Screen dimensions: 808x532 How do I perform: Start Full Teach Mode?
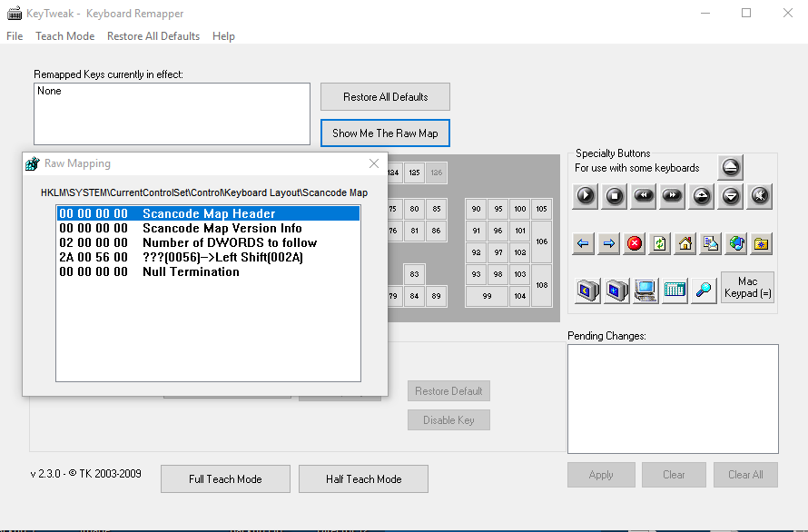tap(225, 479)
